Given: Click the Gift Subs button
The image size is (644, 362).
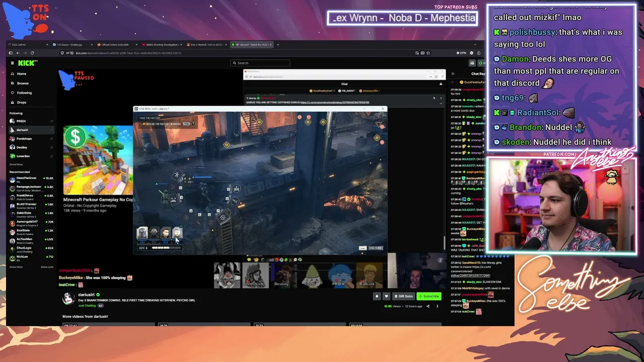Looking at the screenshot, I should click(404, 296).
